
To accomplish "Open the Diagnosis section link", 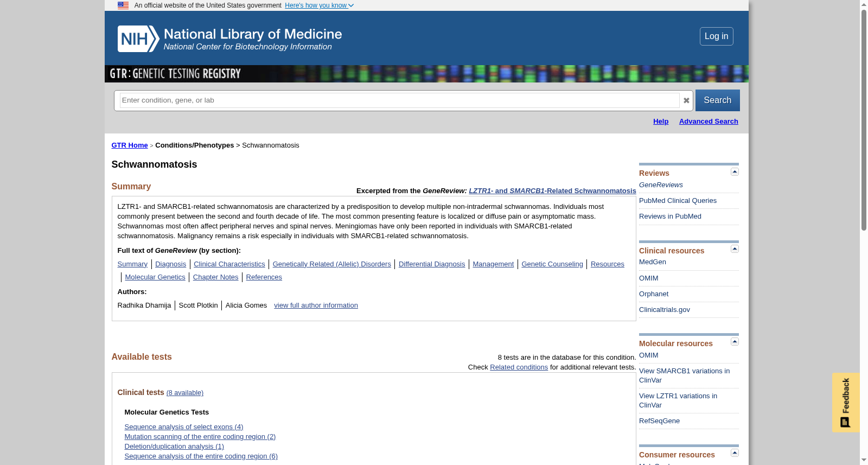I will 170,264.
